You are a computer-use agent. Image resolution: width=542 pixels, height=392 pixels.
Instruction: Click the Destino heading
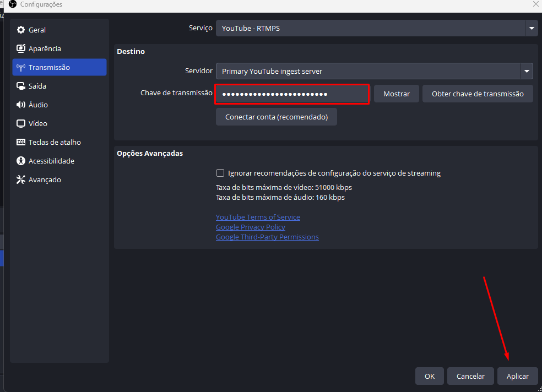[131, 51]
